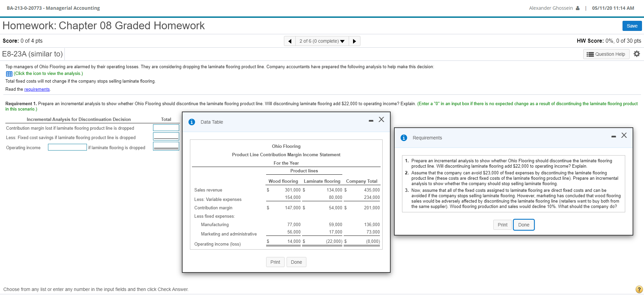Click the Save button
Image resolution: width=644 pixels, height=297 pixels.
(632, 26)
